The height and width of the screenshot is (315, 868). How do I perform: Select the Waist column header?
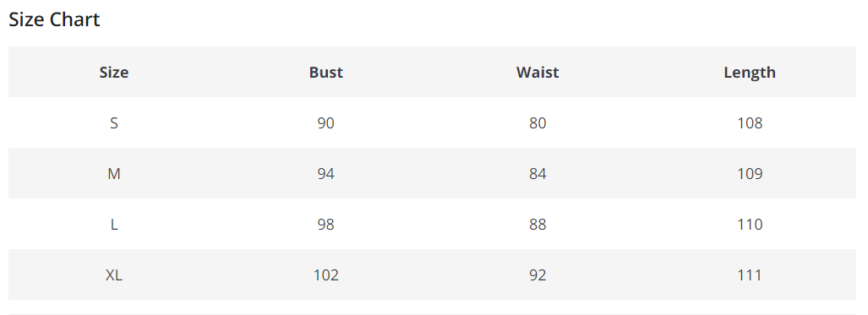pyautogui.click(x=538, y=72)
